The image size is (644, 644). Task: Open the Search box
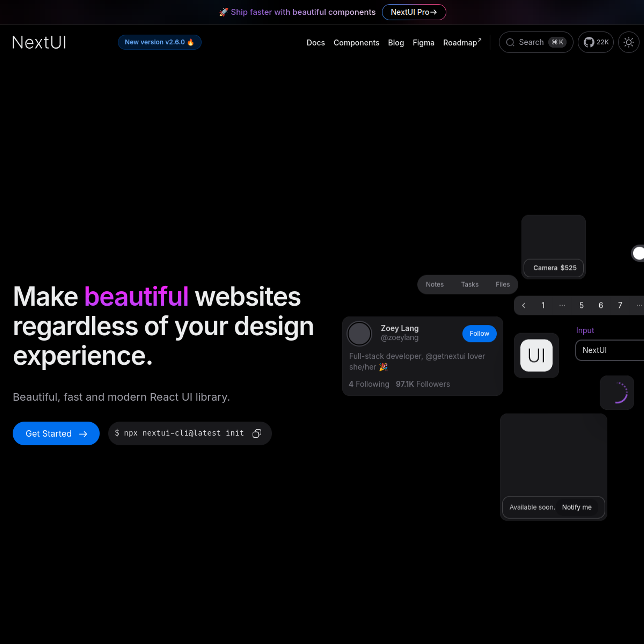pos(536,42)
